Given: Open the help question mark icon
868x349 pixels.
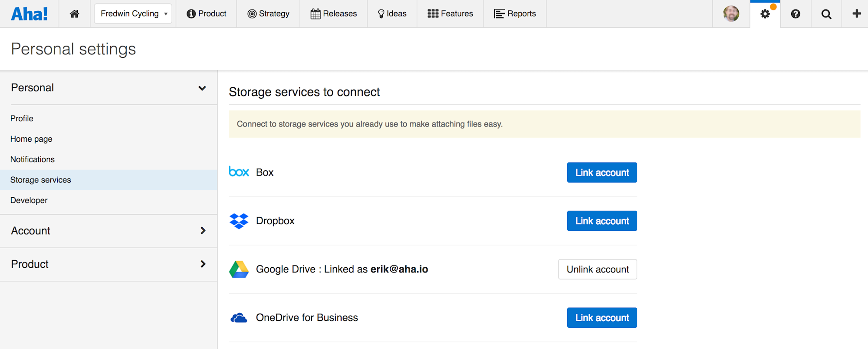Looking at the screenshot, I should click(796, 14).
